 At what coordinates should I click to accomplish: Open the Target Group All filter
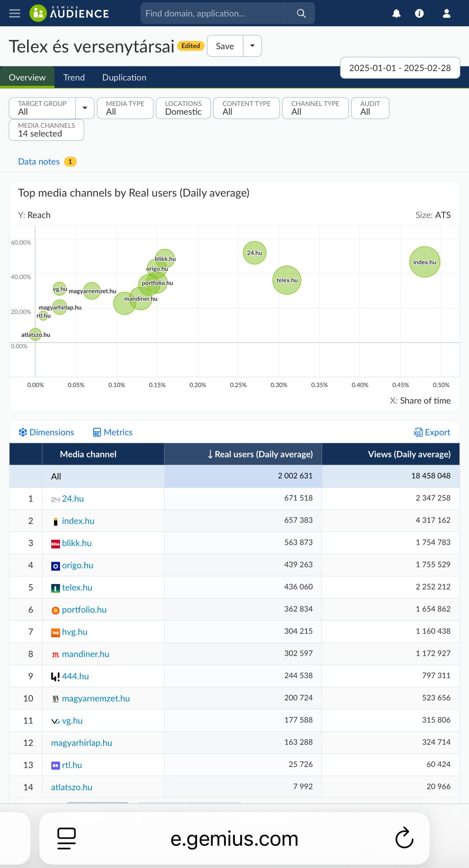(x=42, y=108)
